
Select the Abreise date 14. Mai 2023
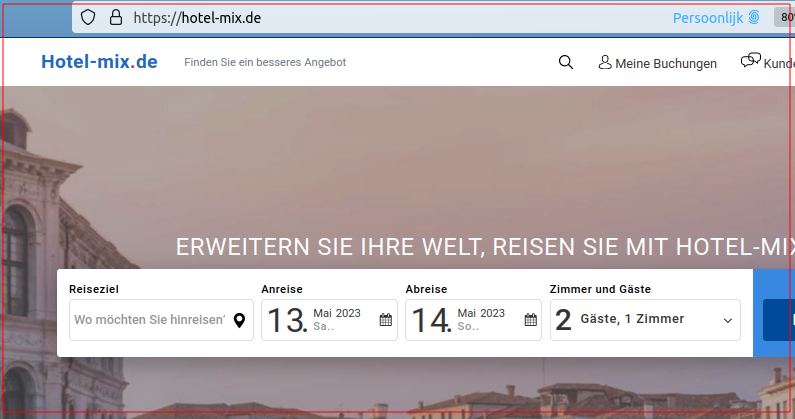coord(474,320)
